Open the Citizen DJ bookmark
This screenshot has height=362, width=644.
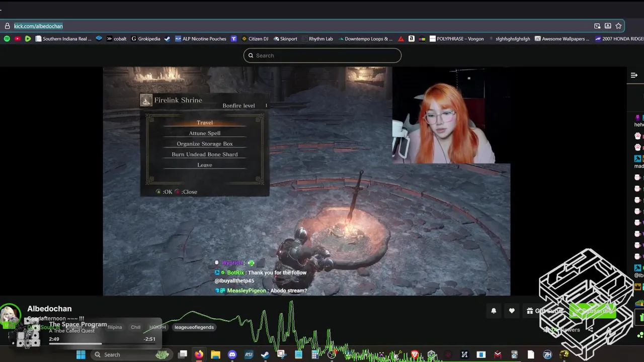point(255,39)
